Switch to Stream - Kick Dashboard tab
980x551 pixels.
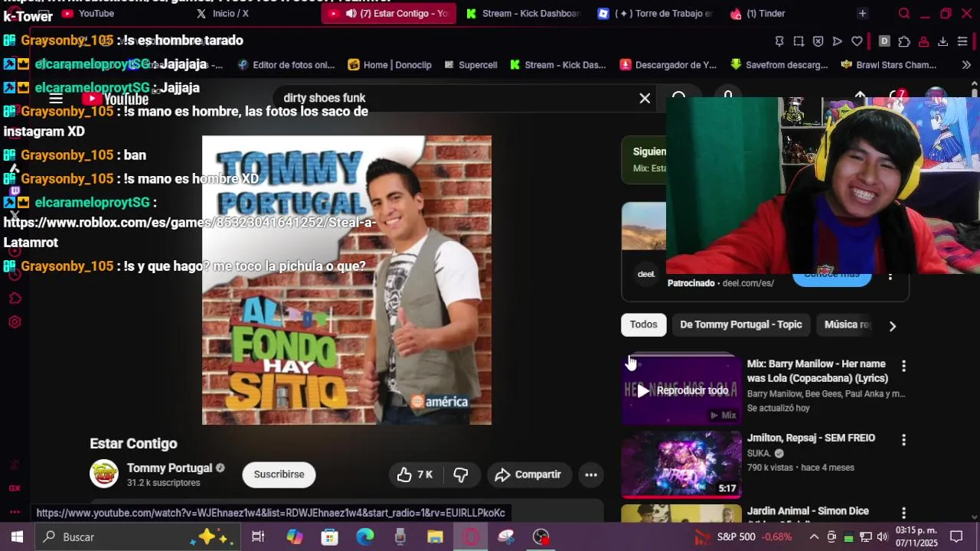[523, 13]
